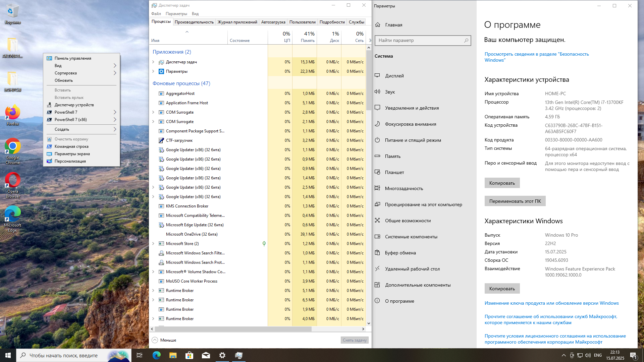Viewport: 644px width, 362px height.
Task: Open the Google Chrome desktop shortcut
Action: click(x=12, y=151)
